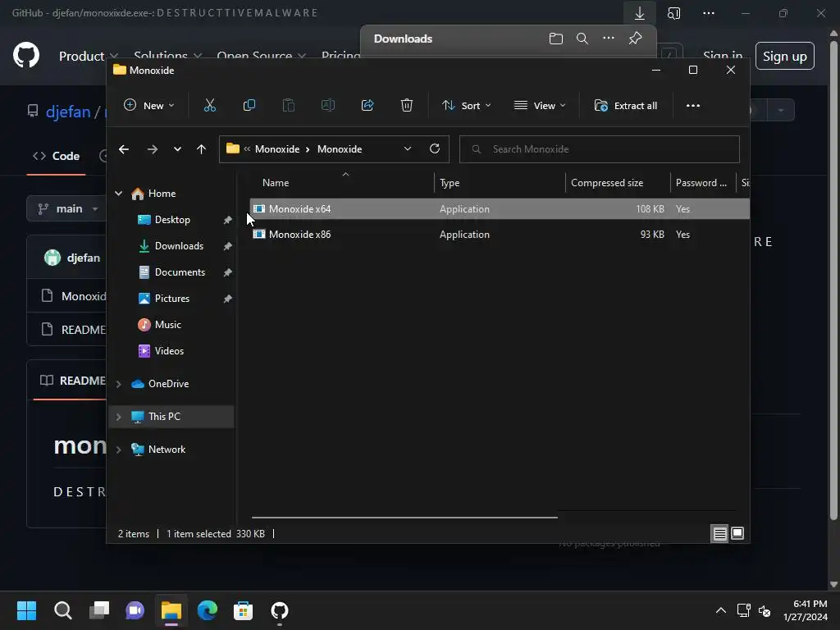Open Downloads folder icon in browser Downloads panel
This screenshot has width=840, height=630.
click(556, 39)
